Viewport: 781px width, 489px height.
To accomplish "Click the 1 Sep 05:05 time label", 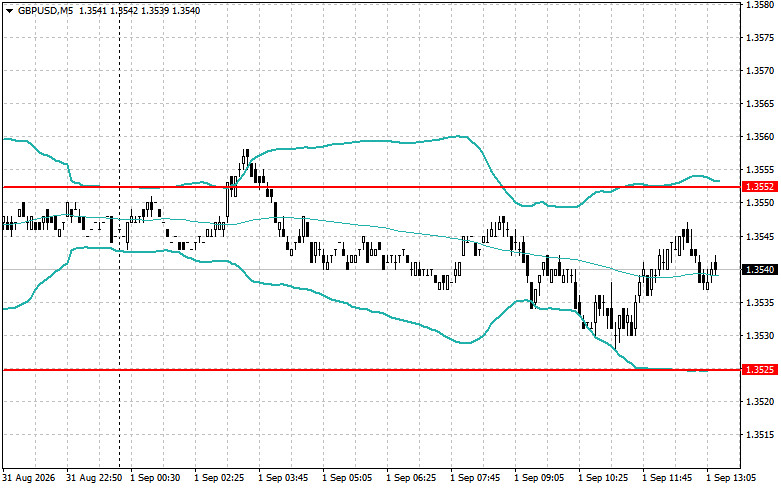I will point(347,478).
